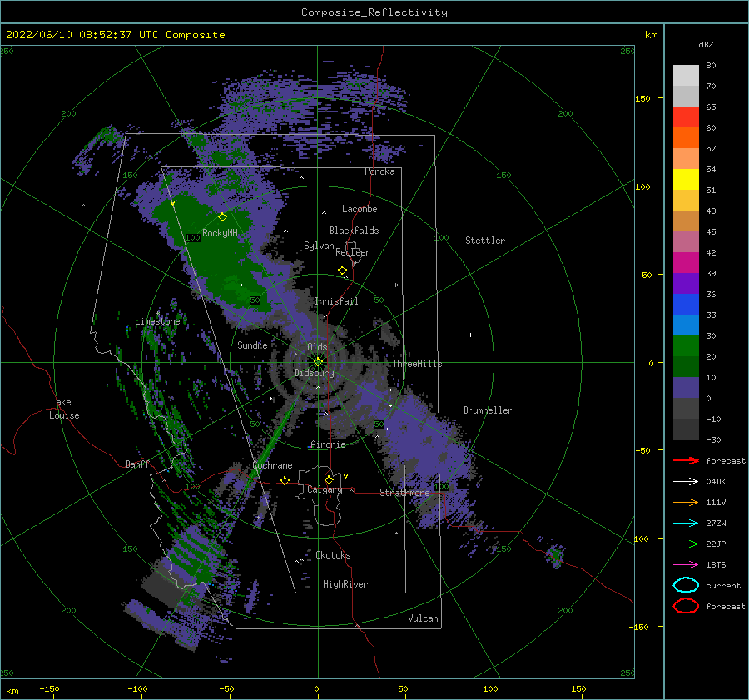749x700 pixels.
Task: Click the ThreeHills label
Action: click(x=418, y=364)
